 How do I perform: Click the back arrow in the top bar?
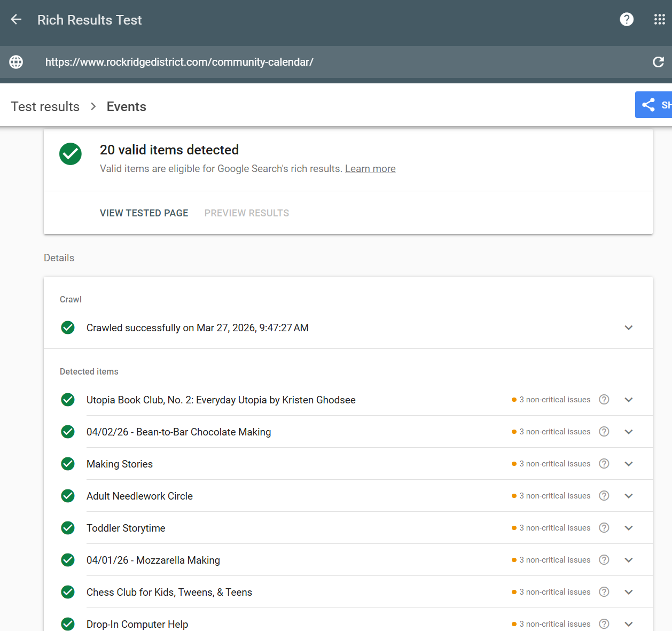point(16,19)
